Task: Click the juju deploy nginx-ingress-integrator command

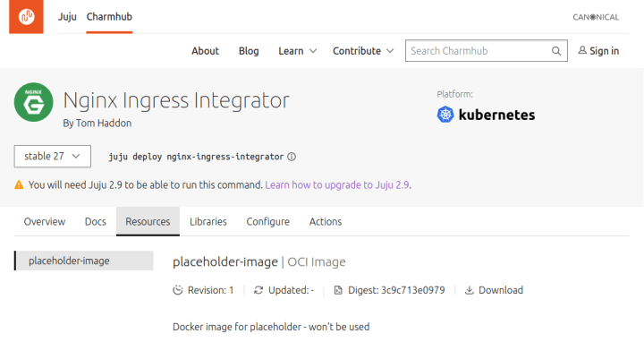Action: pyautogui.click(x=196, y=157)
